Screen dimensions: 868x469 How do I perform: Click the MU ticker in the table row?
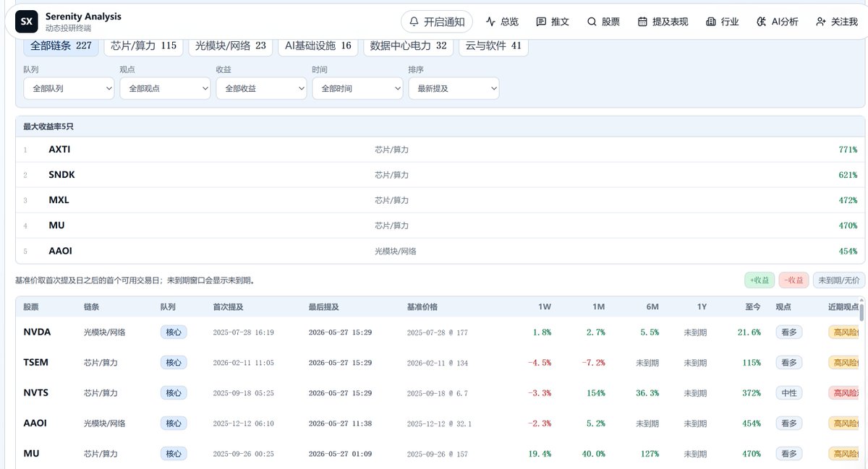pos(31,453)
